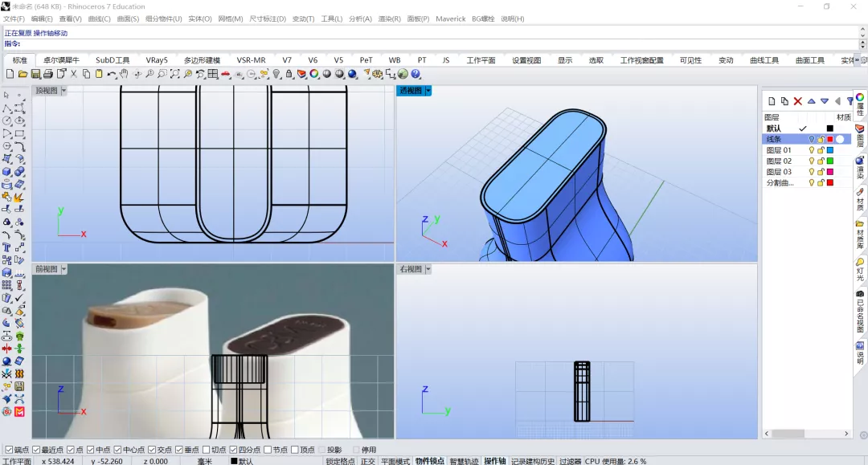Cut selection with the scissors icon
Viewport: 868px width, 465px height.
tap(74, 74)
